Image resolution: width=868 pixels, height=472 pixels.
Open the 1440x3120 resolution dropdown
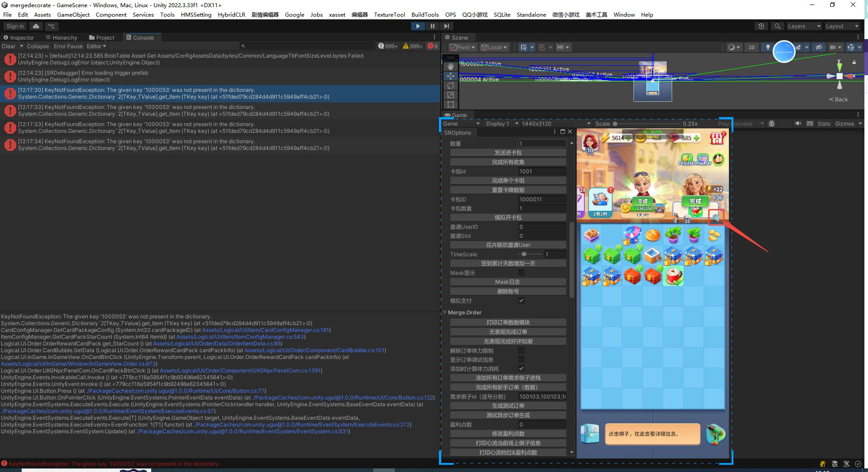[556, 123]
